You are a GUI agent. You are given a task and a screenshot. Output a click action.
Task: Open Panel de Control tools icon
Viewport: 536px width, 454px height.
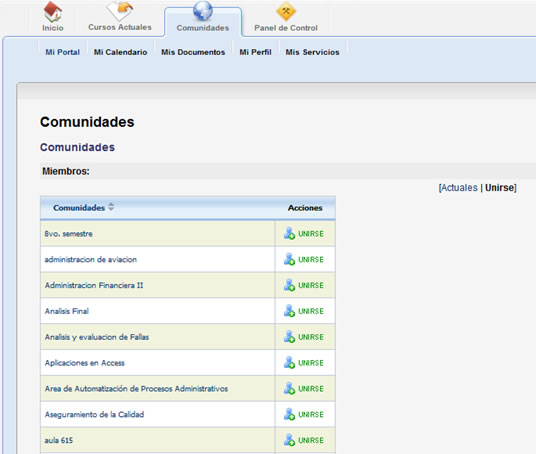[x=286, y=12]
